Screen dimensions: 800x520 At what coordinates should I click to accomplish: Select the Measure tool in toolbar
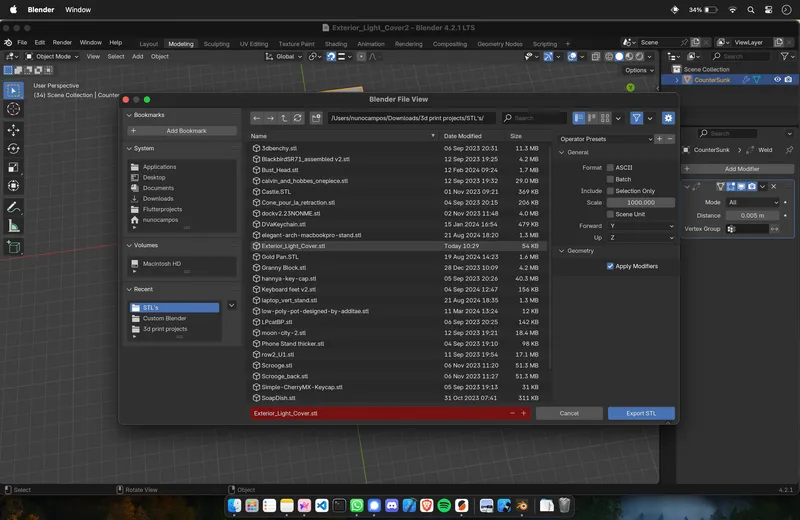pos(13,226)
